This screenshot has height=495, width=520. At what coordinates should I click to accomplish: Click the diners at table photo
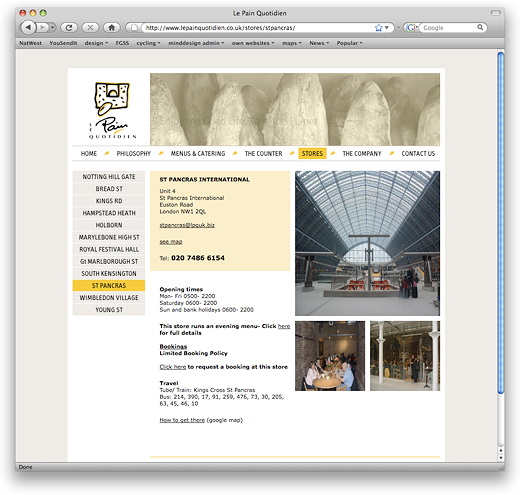[x=330, y=356]
